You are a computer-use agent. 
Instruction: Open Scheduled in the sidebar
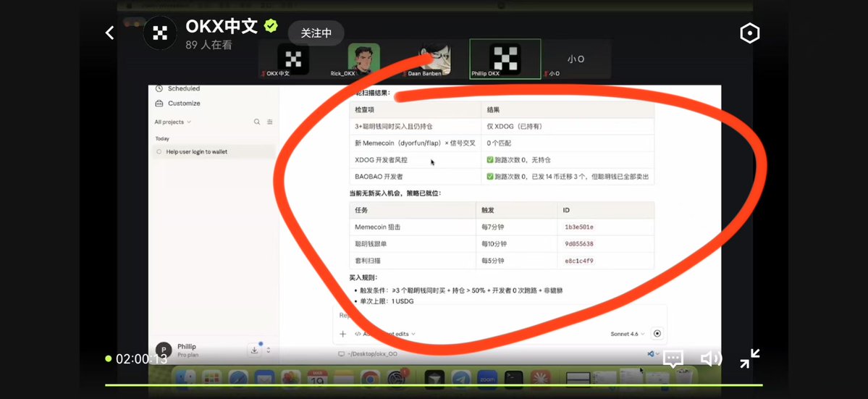177,88
